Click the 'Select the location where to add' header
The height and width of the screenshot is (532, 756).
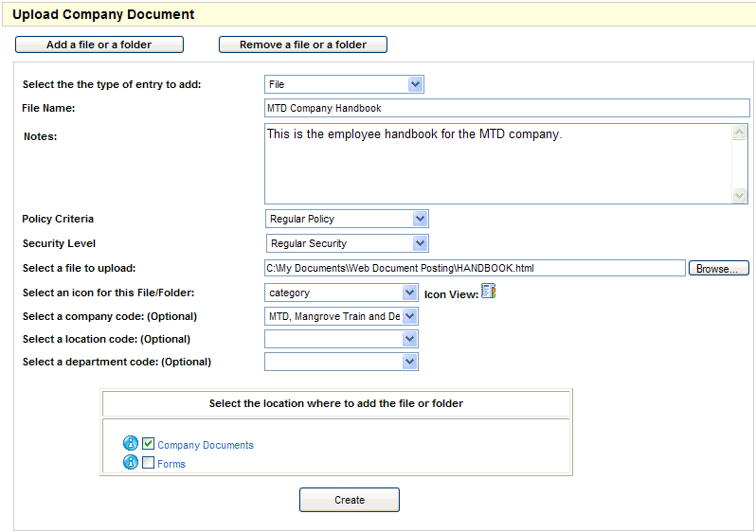click(336, 403)
